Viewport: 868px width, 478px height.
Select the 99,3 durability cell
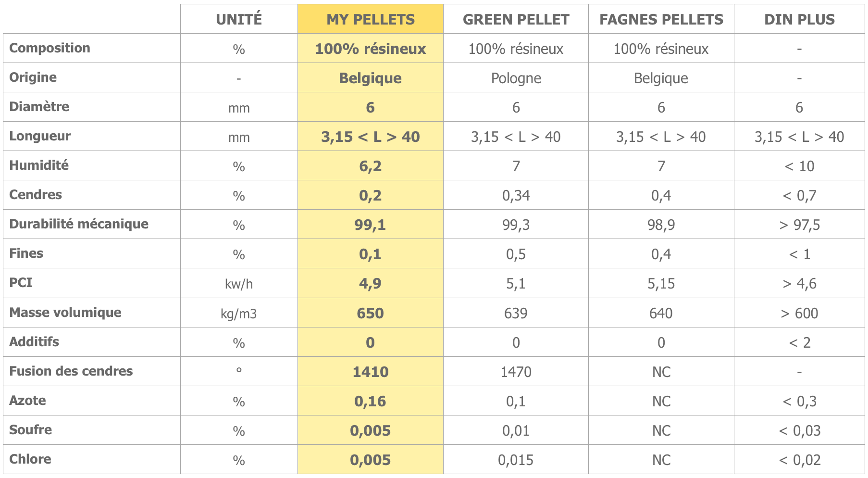pos(516,225)
